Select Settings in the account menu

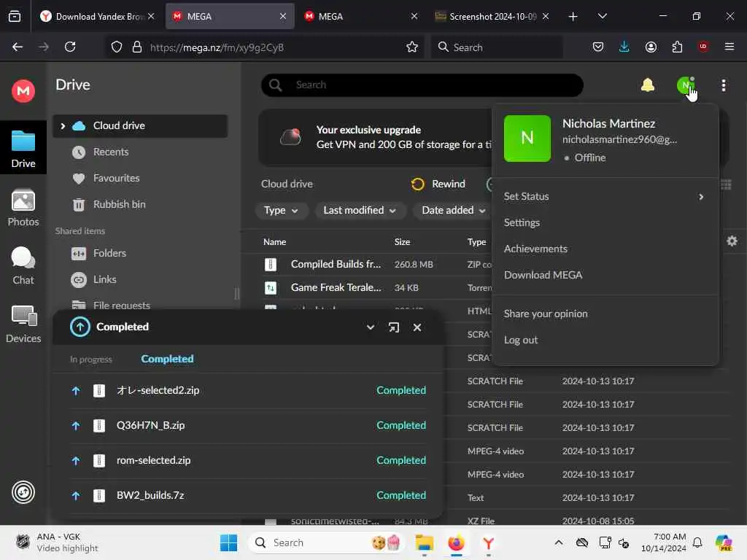pyautogui.click(x=522, y=222)
